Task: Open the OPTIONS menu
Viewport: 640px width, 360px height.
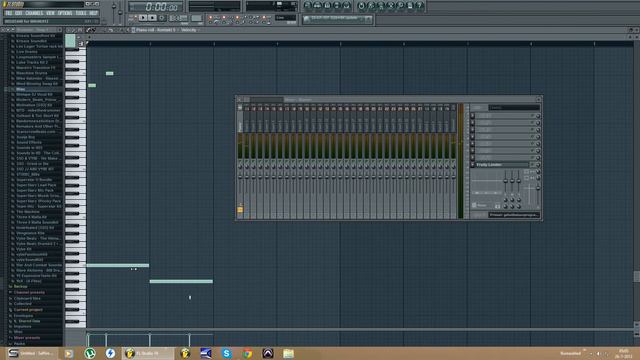Action: 65,13
